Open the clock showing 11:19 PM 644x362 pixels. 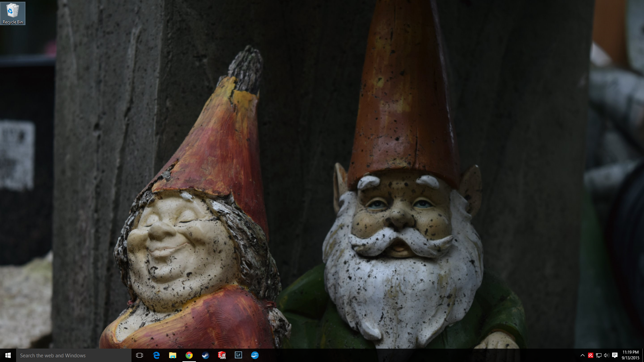[630, 355]
